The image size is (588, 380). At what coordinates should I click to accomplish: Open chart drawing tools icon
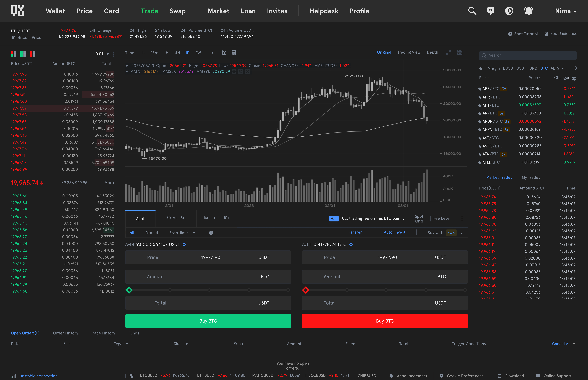tap(224, 53)
